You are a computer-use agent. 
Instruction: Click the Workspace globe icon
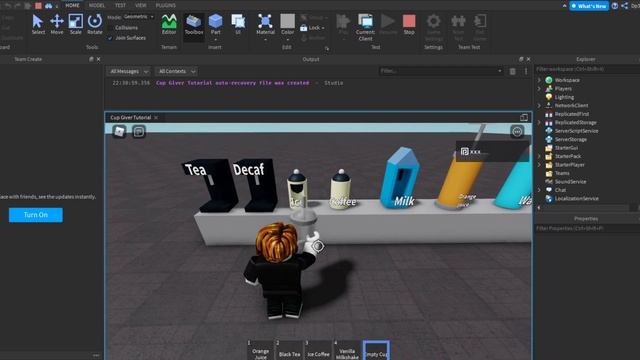point(549,80)
